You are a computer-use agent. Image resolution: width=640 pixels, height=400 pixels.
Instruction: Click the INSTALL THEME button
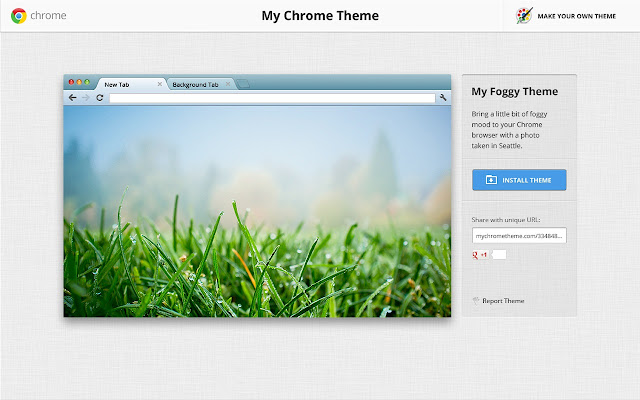click(x=519, y=180)
